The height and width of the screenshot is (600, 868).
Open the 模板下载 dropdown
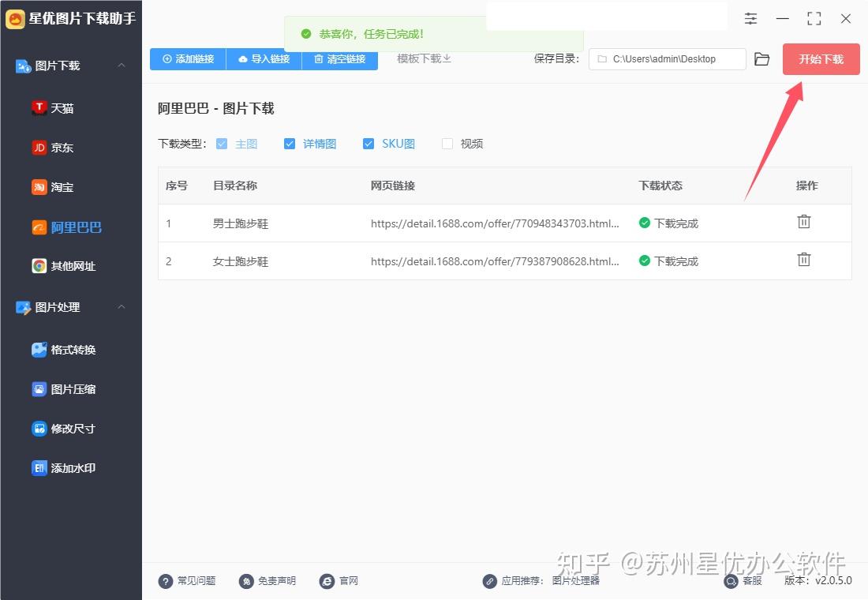pos(424,58)
